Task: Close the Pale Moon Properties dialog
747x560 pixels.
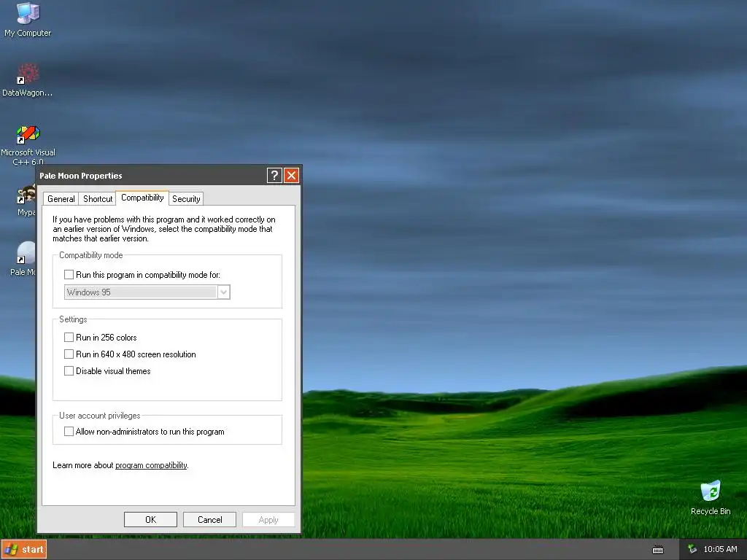Action: point(292,176)
